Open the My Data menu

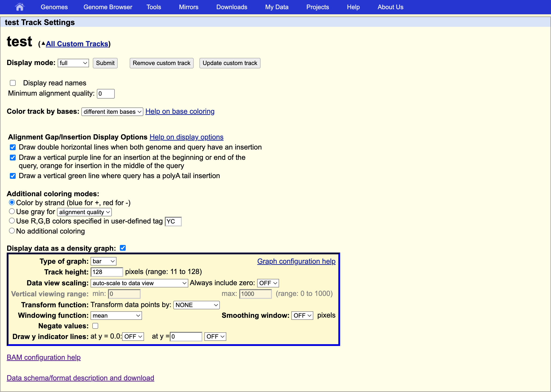[x=277, y=7]
